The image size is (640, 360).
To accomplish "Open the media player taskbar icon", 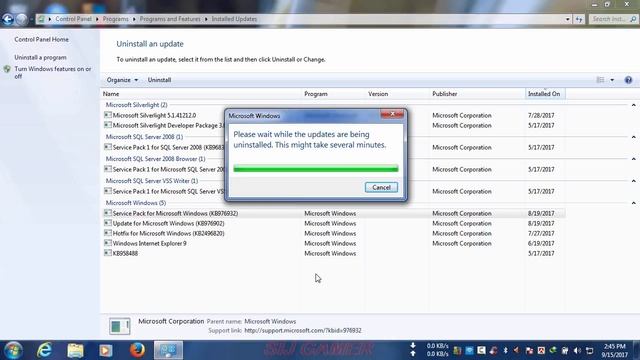I will pyautogui.click(x=106, y=350).
